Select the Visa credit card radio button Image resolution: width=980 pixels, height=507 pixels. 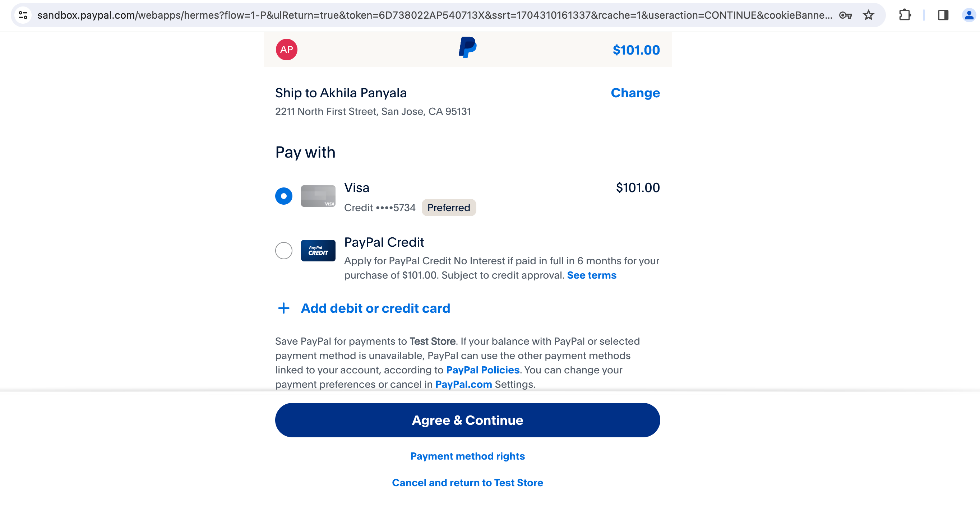(x=284, y=196)
